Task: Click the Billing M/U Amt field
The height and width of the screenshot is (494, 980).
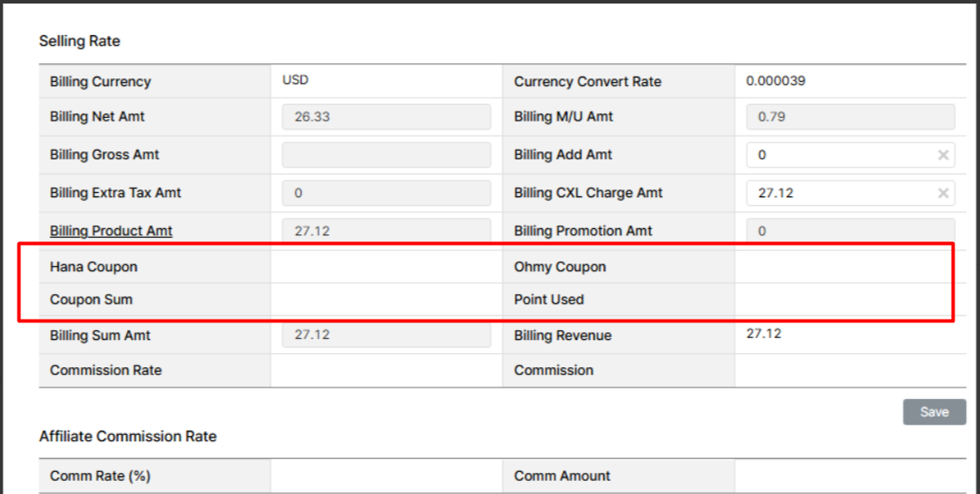Action: pos(851,117)
